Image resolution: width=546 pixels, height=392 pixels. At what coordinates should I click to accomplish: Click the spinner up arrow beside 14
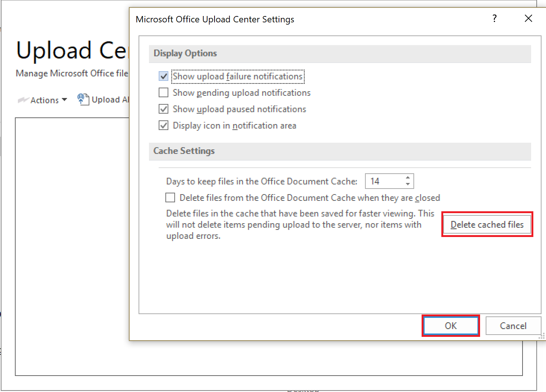click(x=408, y=178)
